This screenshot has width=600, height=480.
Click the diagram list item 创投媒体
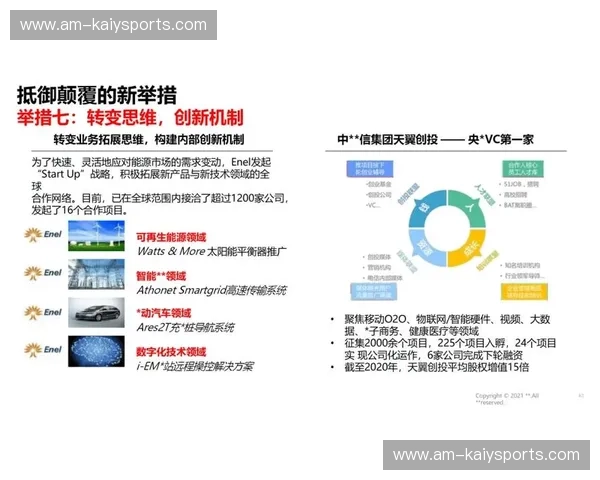(377, 256)
